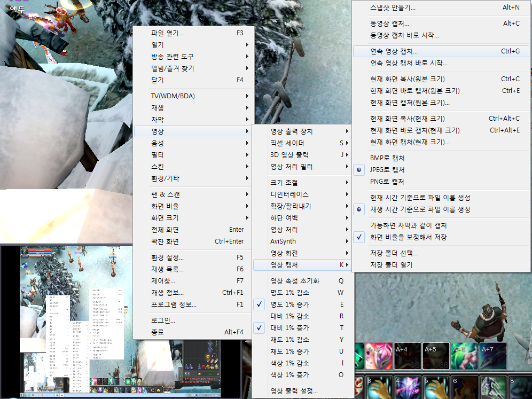Screen dimensions: 532x399
Task: Open the 영상 menu entry
Action: click(193, 131)
